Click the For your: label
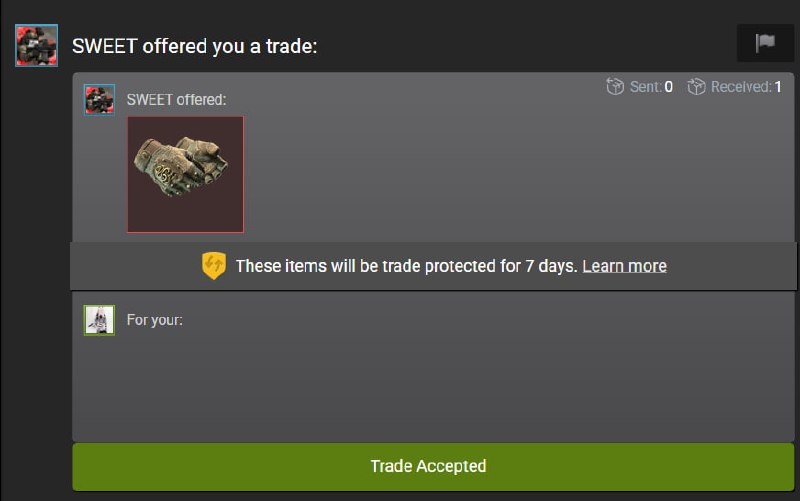 [x=155, y=320]
